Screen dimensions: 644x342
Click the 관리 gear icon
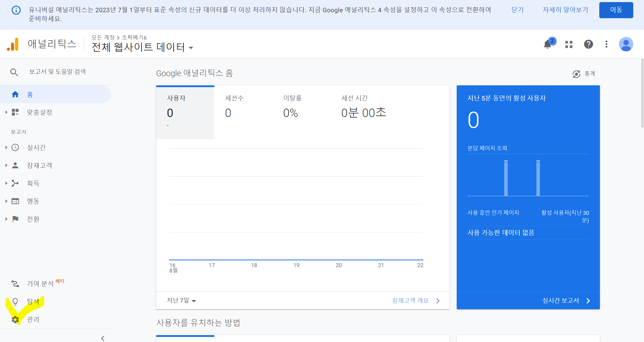click(15, 320)
